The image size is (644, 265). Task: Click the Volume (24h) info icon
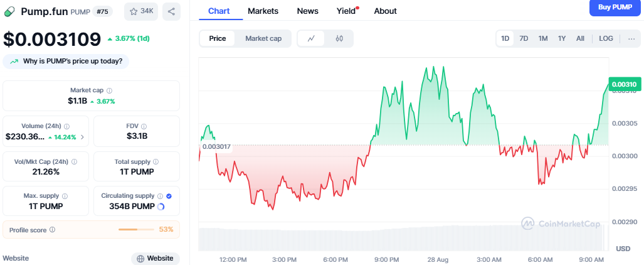point(66,126)
